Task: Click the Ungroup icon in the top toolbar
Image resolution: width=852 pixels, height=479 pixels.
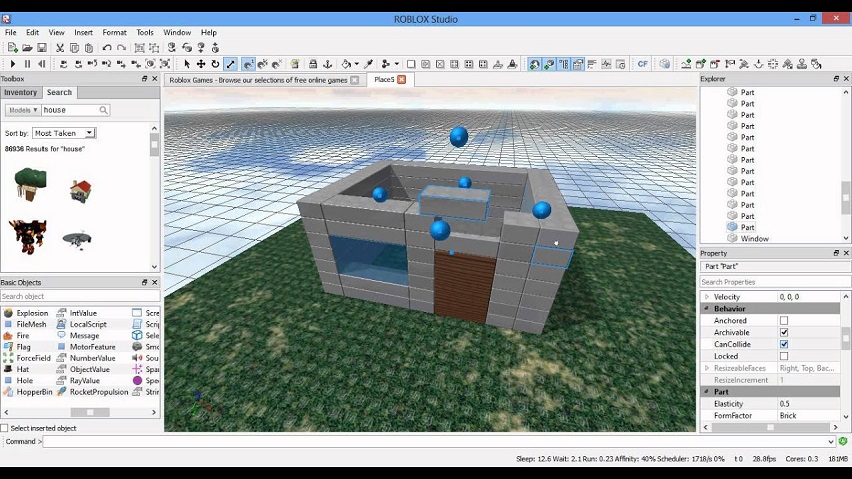Action: click(154, 48)
